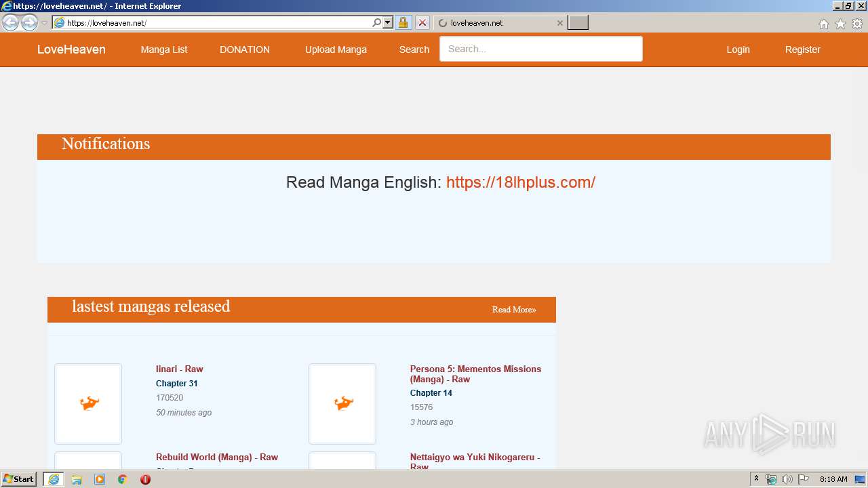This screenshot has width=868, height=488.
Task: Click the address bar search magnifier icon
Action: coord(376,22)
